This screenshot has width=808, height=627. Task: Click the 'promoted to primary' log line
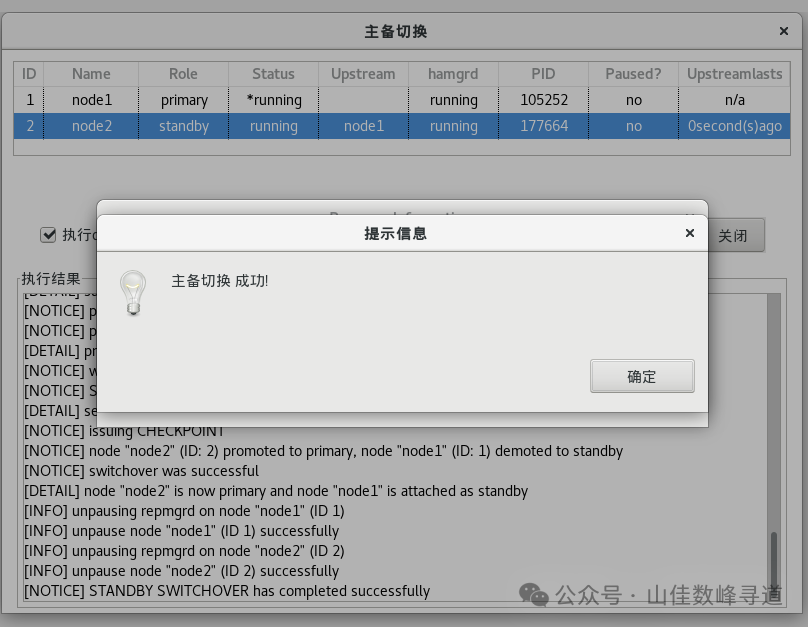point(323,451)
